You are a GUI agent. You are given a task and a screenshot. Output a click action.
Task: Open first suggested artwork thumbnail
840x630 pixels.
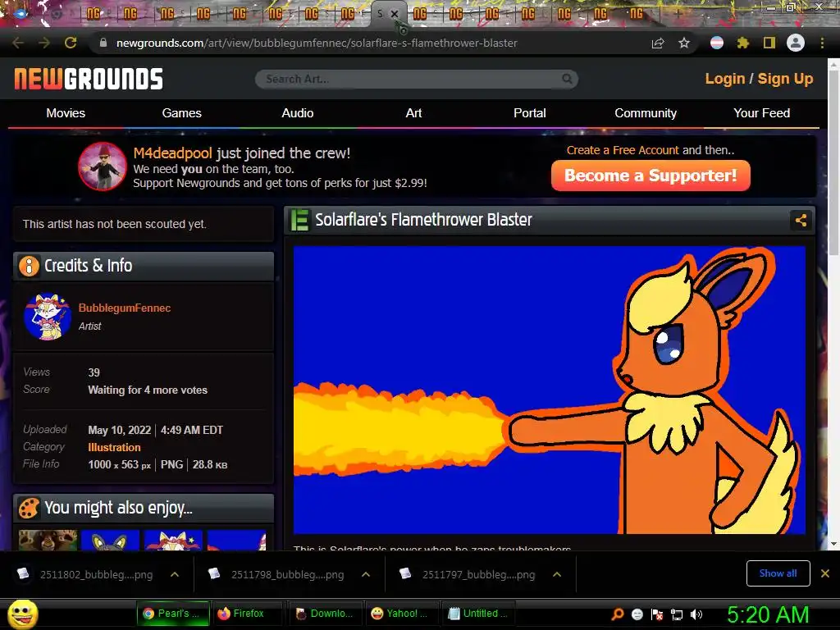point(48,540)
